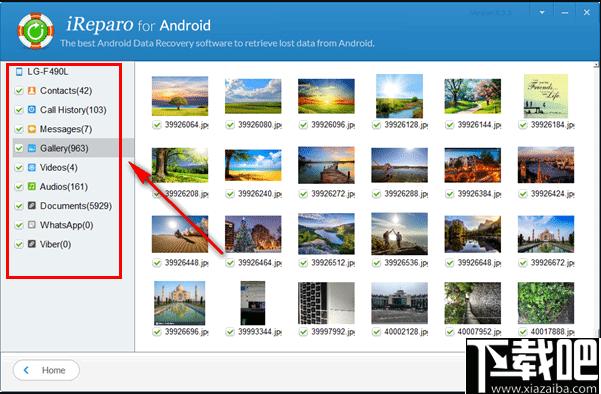The width and height of the screenshot is (601, 394).
Task: Untick the Audios(161) checkbox
Action: 19,187
